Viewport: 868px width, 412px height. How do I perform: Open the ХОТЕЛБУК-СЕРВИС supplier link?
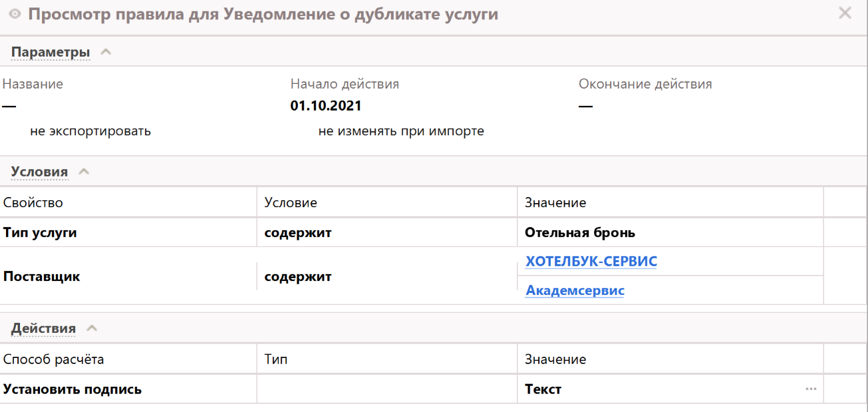point(591,262)
